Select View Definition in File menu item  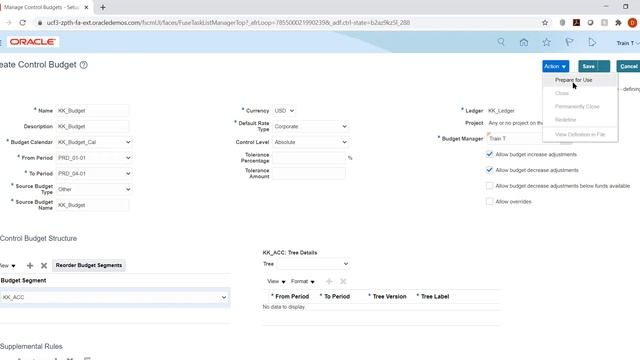[x=580, y=134]
